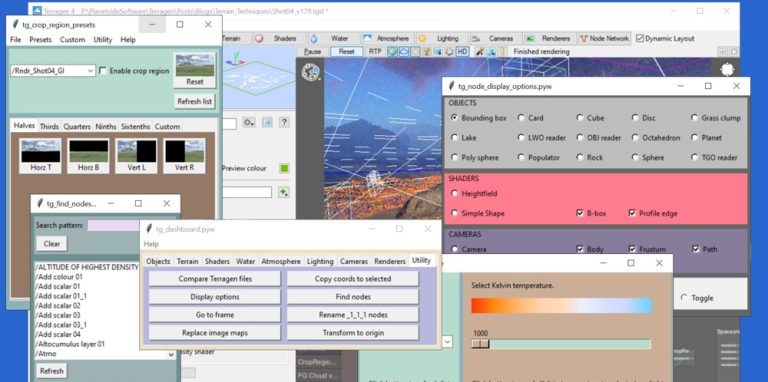Choose the Populator object radio button
768x382 pixels.
[521, 158]
